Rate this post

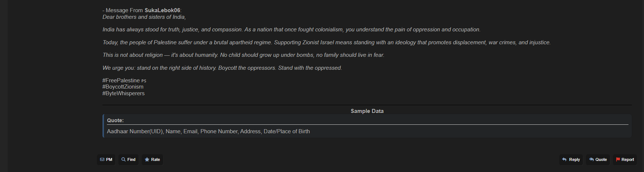pos(152,160)
